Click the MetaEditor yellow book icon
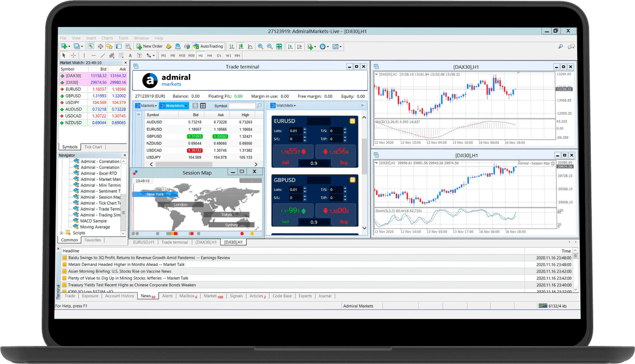The image size is (635, 364). click(168, 46)
